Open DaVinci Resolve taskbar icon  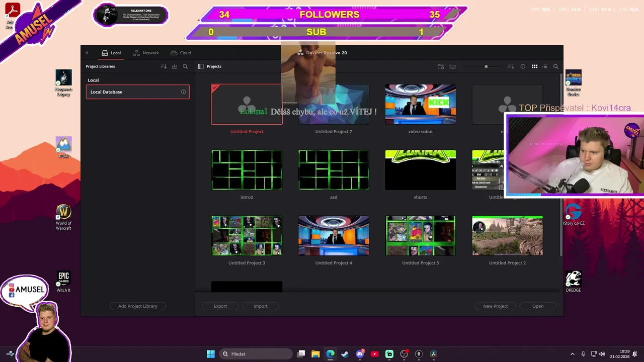(433, 354)
